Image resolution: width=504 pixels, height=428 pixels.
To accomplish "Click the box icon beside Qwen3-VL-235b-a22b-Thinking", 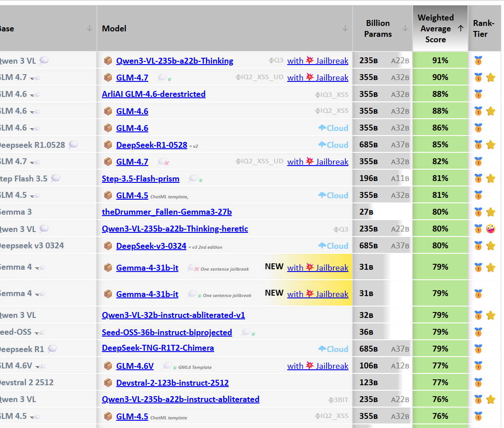I will pos(108,60).
